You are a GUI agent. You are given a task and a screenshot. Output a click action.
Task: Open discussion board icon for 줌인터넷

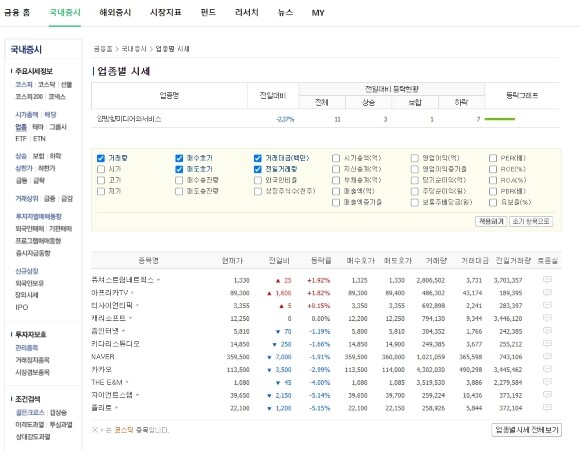547,331
